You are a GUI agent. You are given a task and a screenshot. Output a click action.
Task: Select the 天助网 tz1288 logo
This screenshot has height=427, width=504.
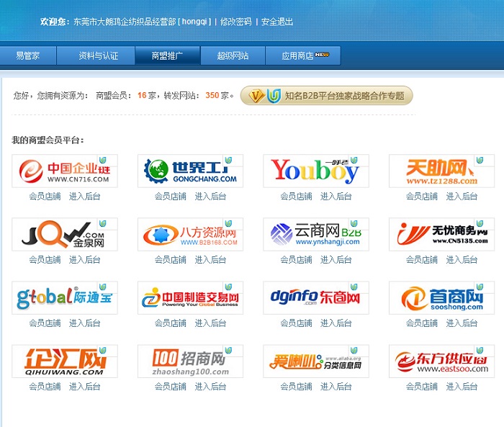pyautogui.click(x=441, y=171)
